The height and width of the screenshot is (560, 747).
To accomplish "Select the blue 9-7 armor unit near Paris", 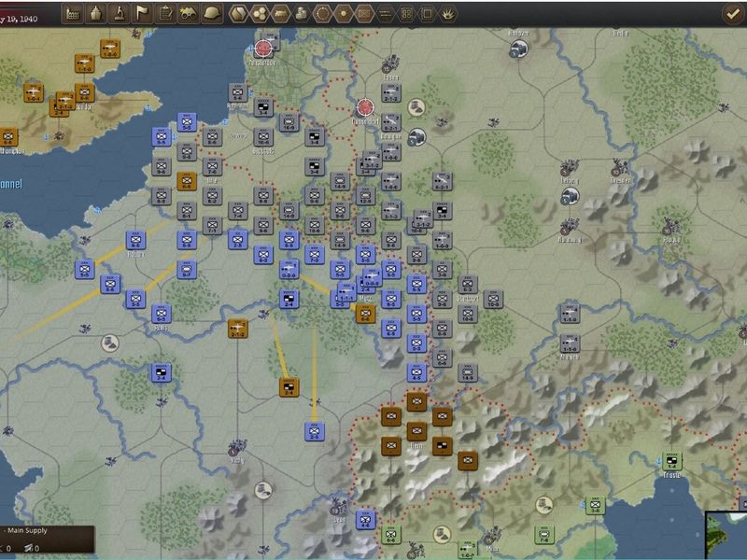I will tap(186, 270).
